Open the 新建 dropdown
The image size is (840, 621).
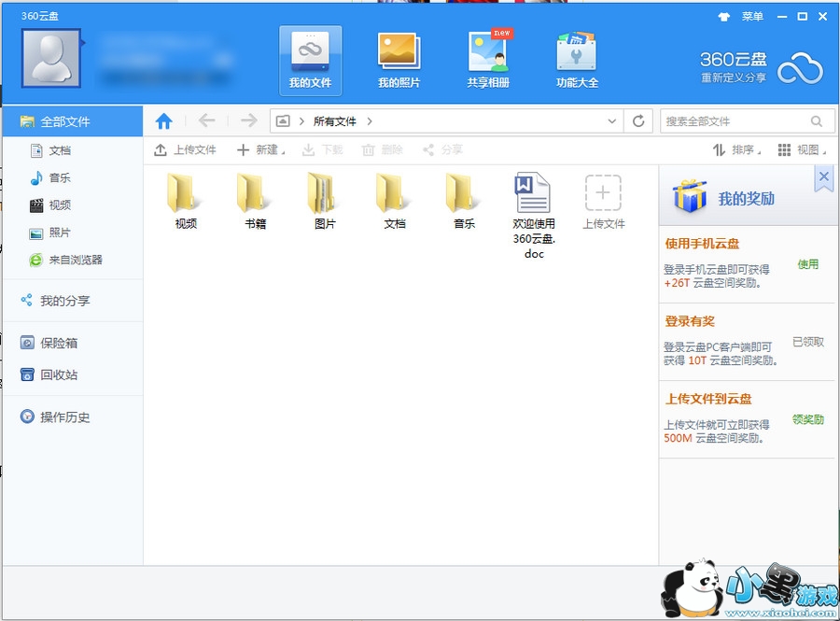pos(261,150)
